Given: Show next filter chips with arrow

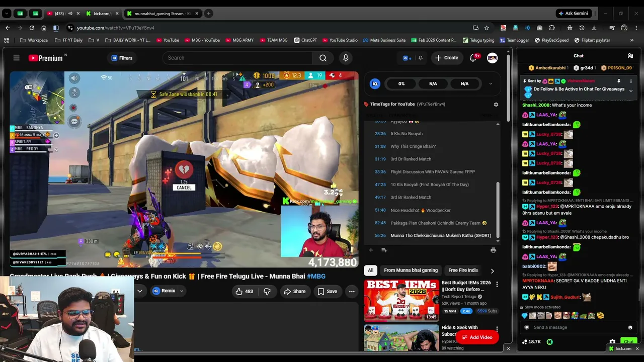Looking at the screenshot, I should pos(492,270).
